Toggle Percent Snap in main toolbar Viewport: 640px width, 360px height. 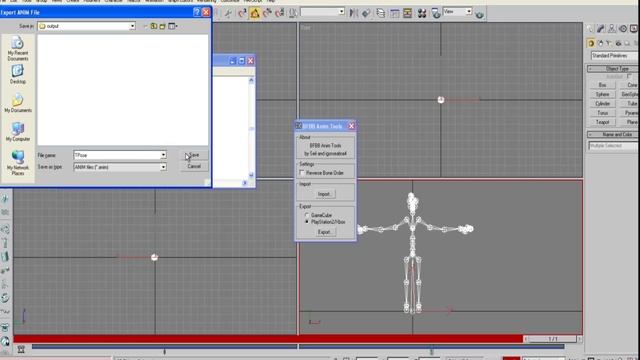267,13
